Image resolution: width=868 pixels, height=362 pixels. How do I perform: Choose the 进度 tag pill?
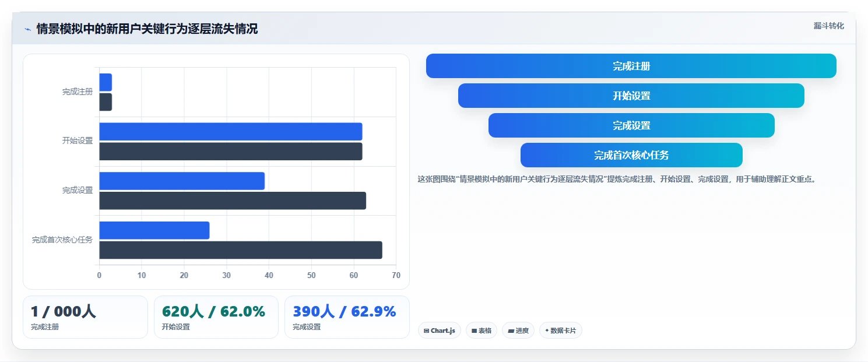point(518,331)
